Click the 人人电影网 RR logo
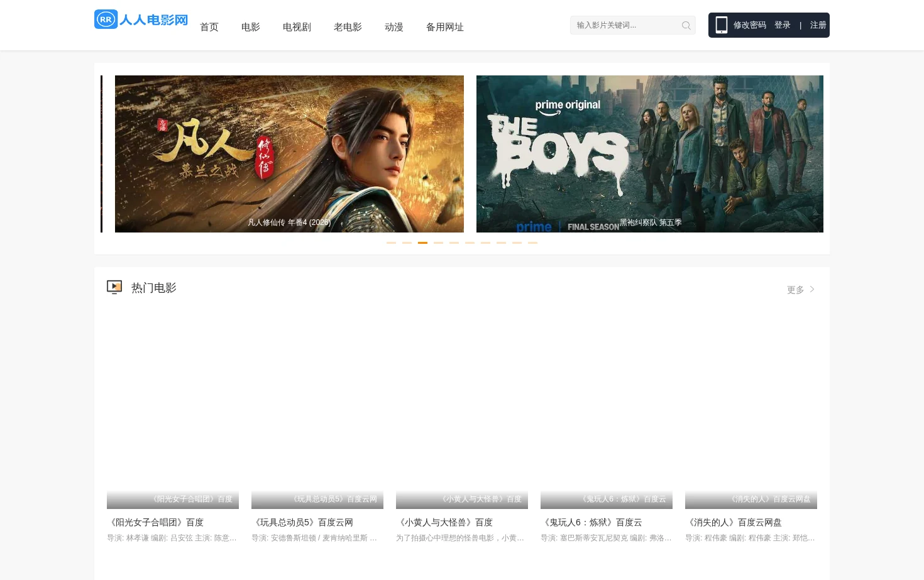The height and width of the screenshot is (580, 924). tap(141, 19)
